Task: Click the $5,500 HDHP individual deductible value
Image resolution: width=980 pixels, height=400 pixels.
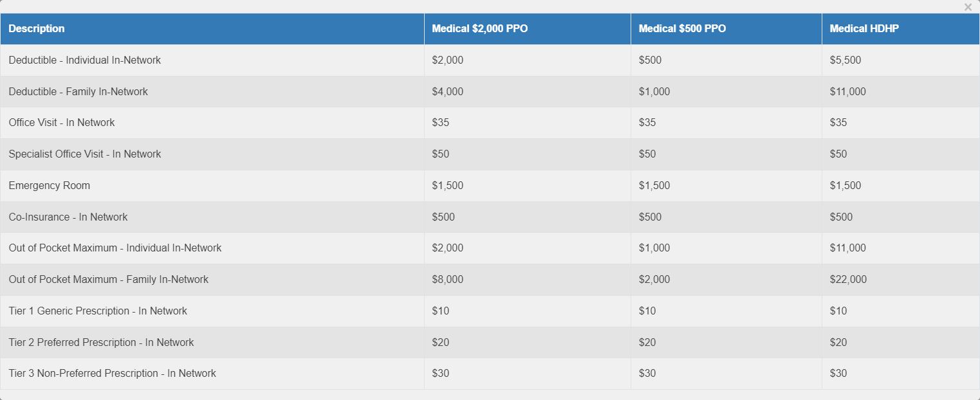Action: tap(846, 60)
